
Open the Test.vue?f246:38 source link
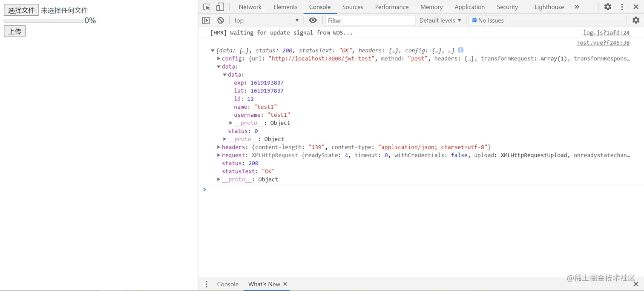click(603, 43)
